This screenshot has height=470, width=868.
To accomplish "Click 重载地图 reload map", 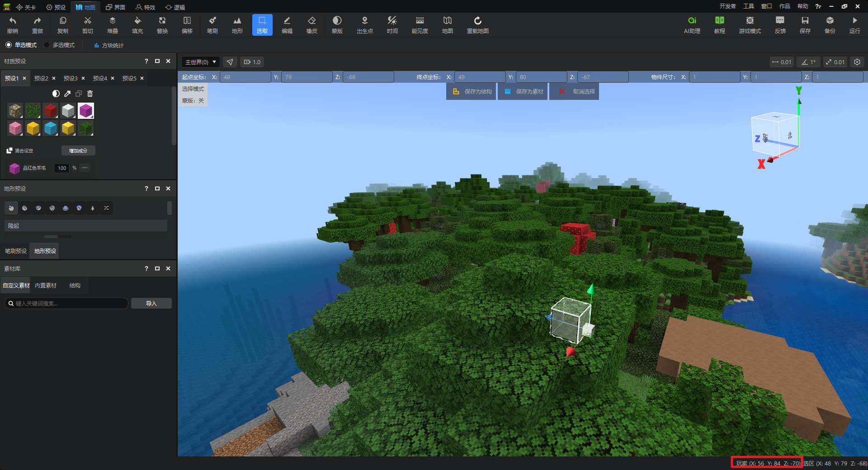I will pos(478,25).
